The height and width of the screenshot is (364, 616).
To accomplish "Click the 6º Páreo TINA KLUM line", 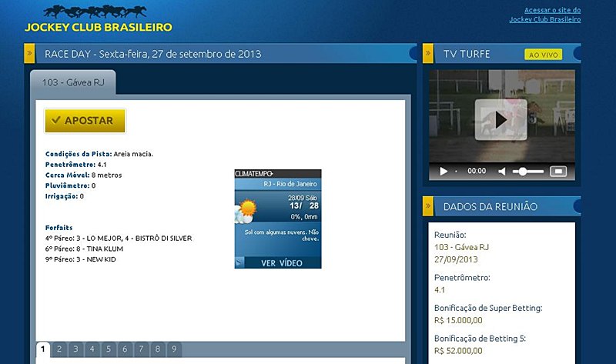I will (84, 249).
